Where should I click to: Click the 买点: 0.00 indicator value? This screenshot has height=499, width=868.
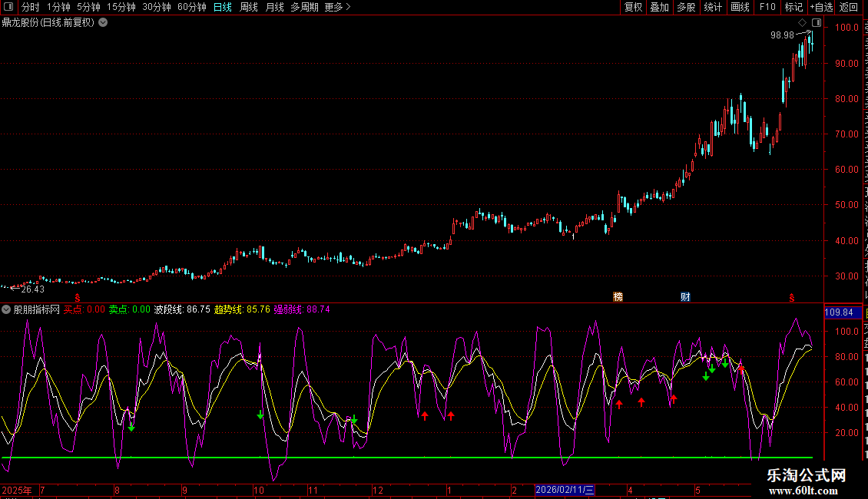[84, 309]
